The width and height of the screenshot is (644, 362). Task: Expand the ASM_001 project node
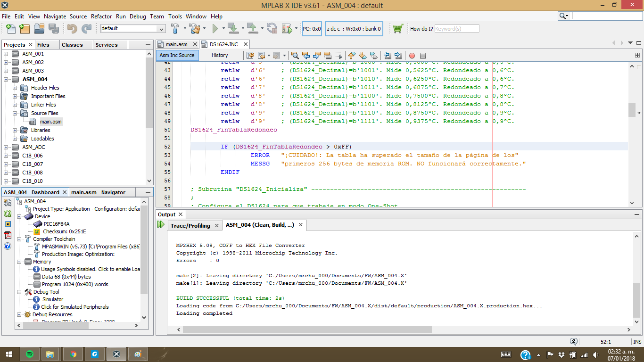click(6, 54)
